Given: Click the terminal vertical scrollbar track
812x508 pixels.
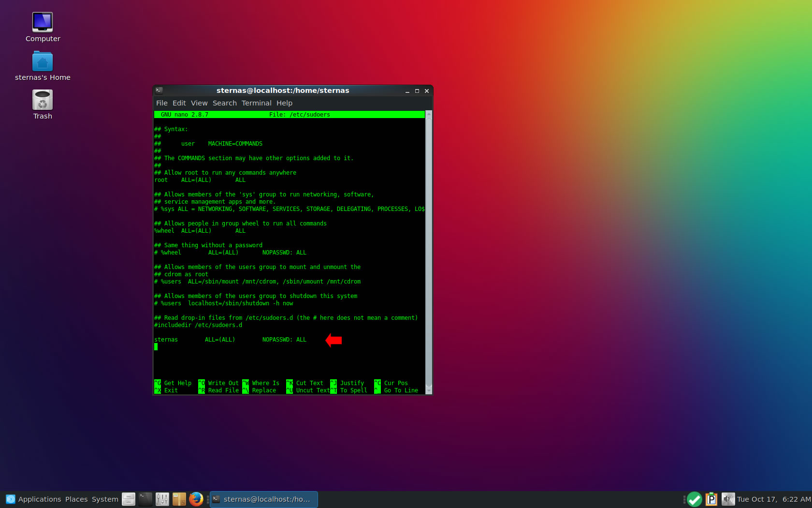Looking at the screenshot, I should pos(429,252).
